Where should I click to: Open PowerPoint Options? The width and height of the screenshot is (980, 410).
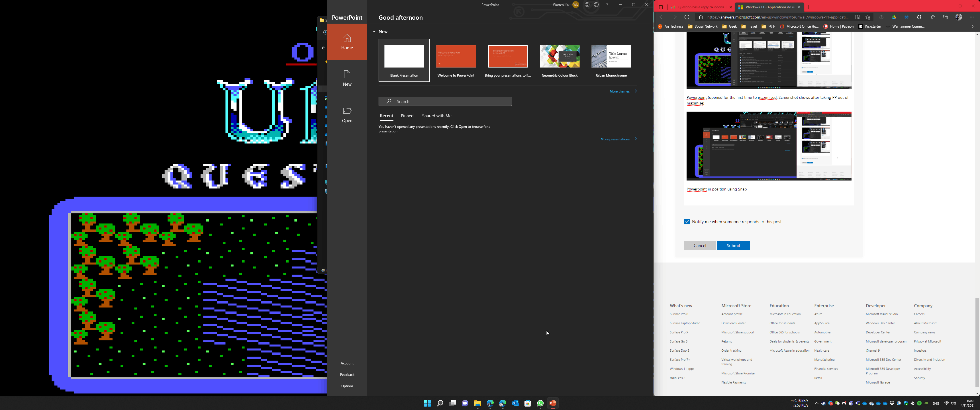point(347,386)
